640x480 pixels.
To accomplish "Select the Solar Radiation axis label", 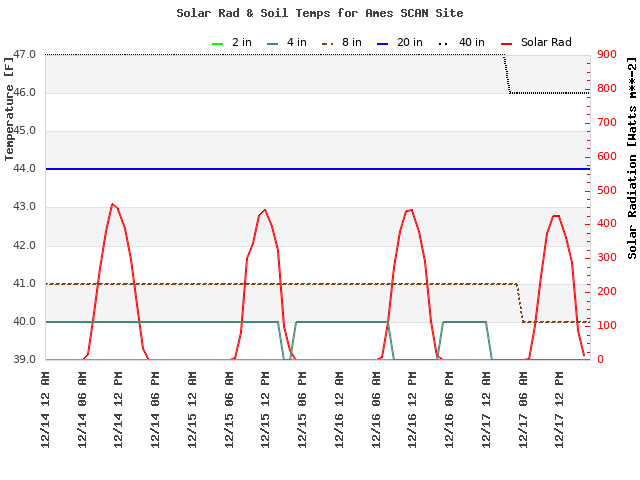I will (632, 158).
